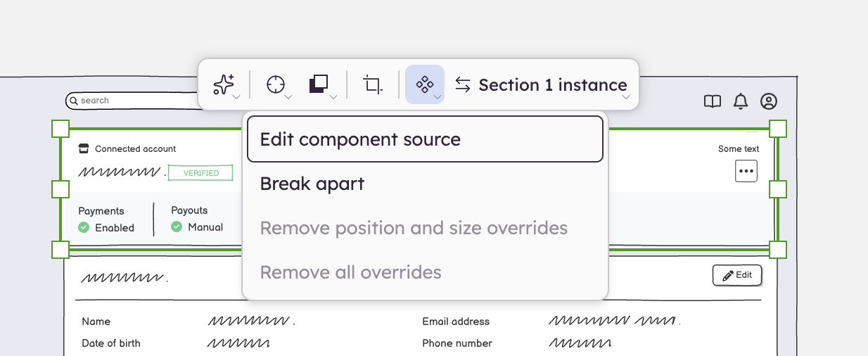
Task: Click the component diamonds icon
Action: (424, 84)
